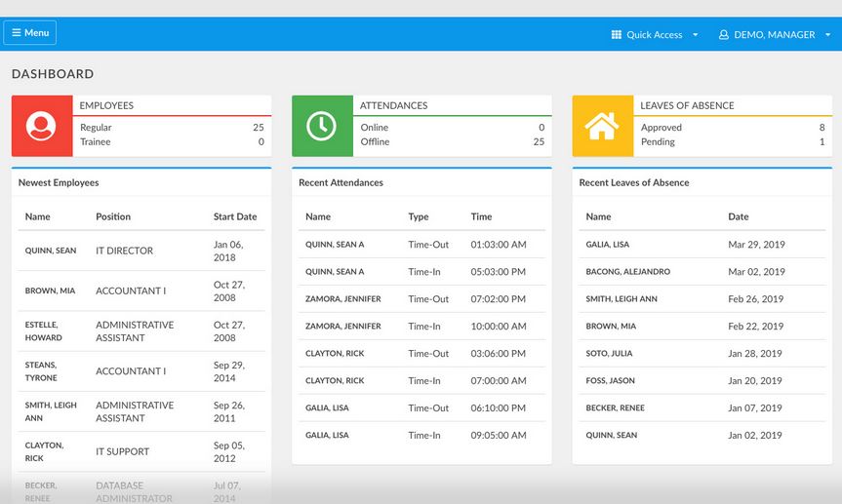Click the Regular employees count row

(x=172, y=127)
